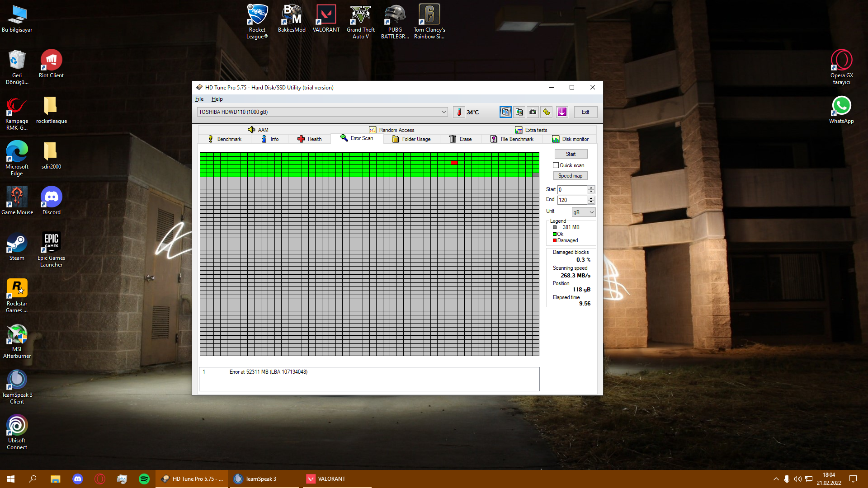Switch to the Health tab
This screenshot has width=868, height=488.
(x=310, y=139)
